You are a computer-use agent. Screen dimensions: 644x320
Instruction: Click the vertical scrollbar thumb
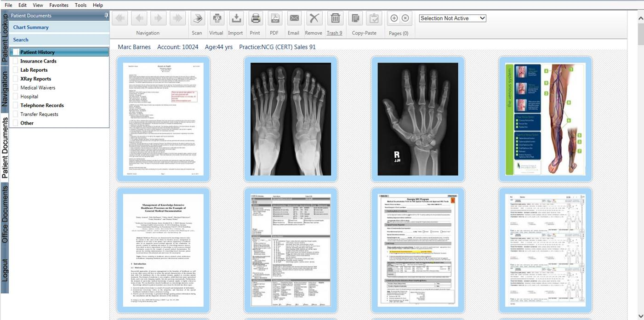641,34
